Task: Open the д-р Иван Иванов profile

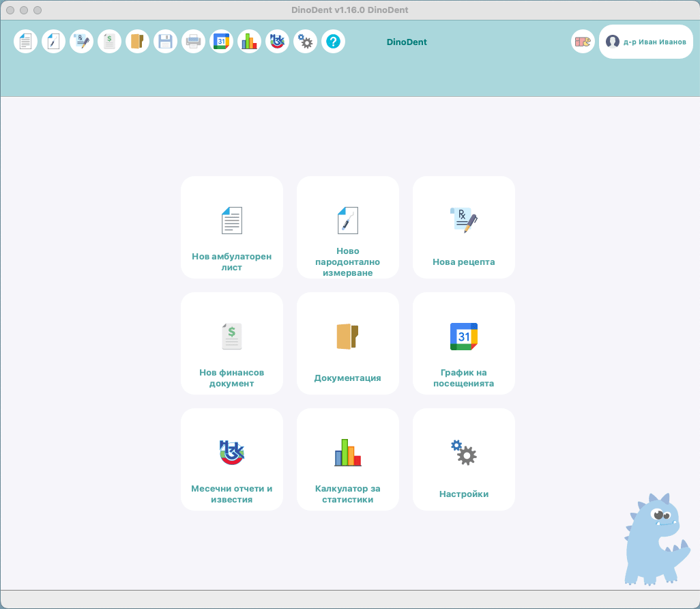Action: pos(645,42)
